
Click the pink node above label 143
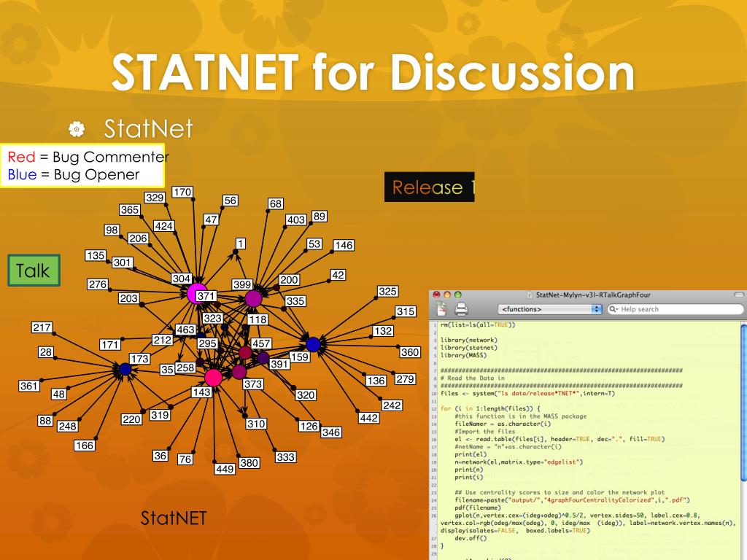(x=213, y=378)
